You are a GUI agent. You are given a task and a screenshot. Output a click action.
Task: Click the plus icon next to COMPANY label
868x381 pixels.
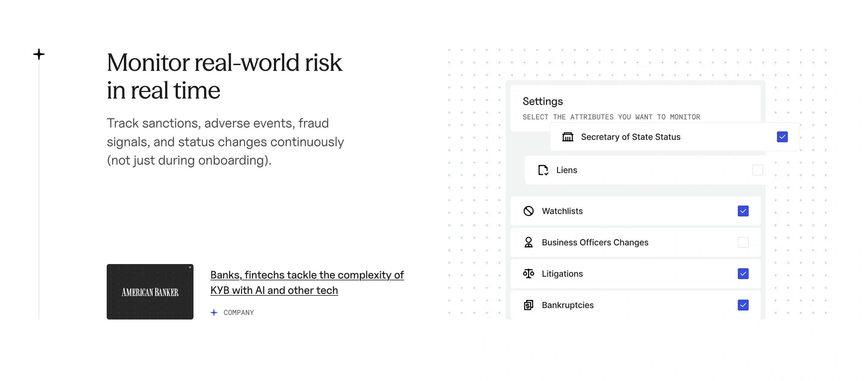coord(214,313)
